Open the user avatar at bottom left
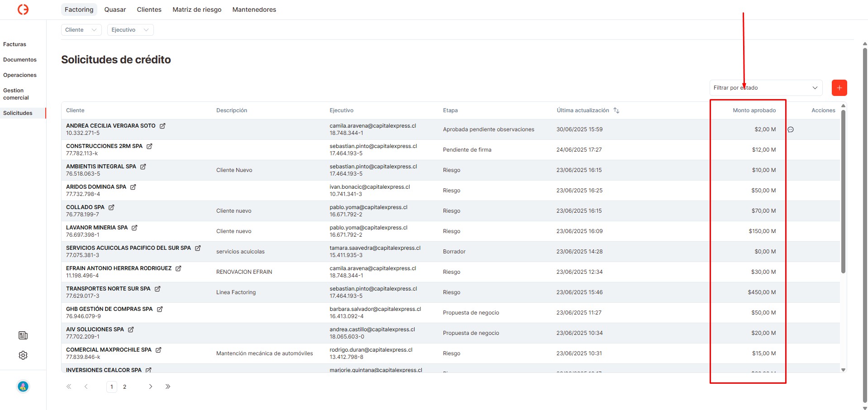 (23, 386)
